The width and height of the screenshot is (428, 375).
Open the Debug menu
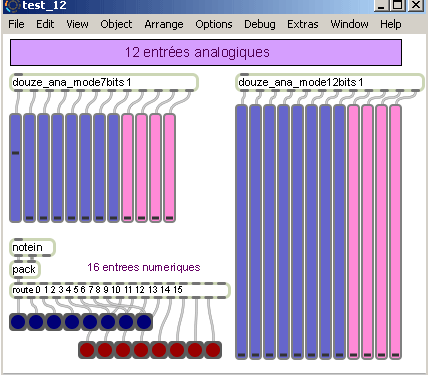(x=260, y=24)
